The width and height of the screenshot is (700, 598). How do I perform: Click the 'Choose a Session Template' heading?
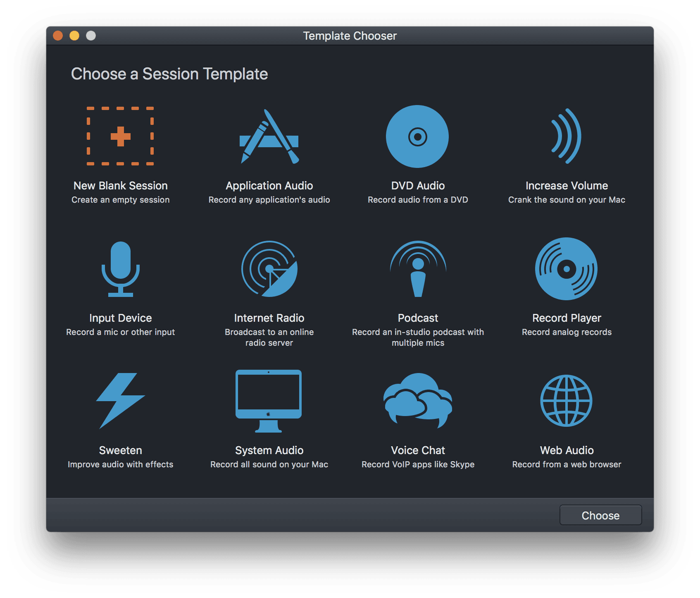[x=169, y=74]
